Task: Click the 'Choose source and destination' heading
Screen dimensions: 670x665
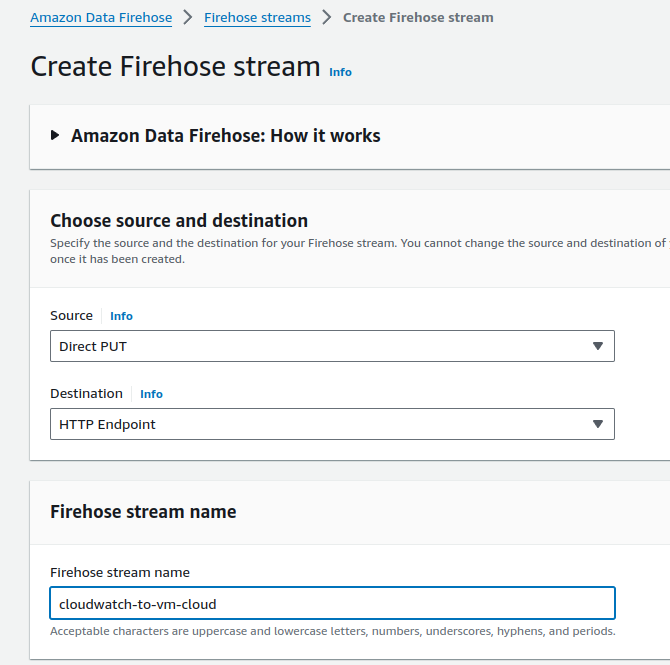Action: pos(179,221)
